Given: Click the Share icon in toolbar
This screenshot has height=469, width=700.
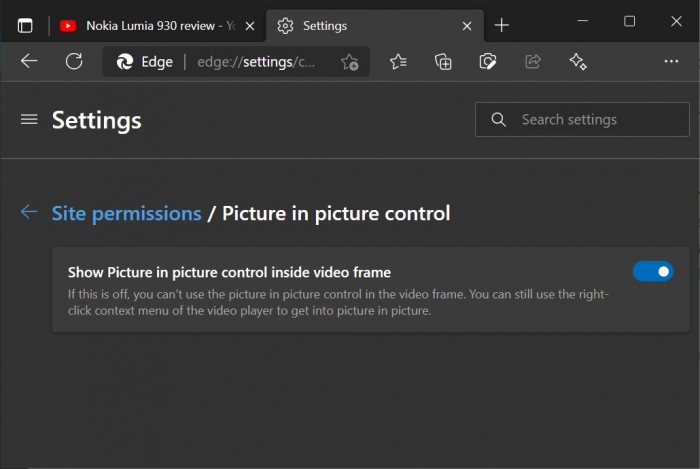Looking at the screenshot, I should [533, 62].
